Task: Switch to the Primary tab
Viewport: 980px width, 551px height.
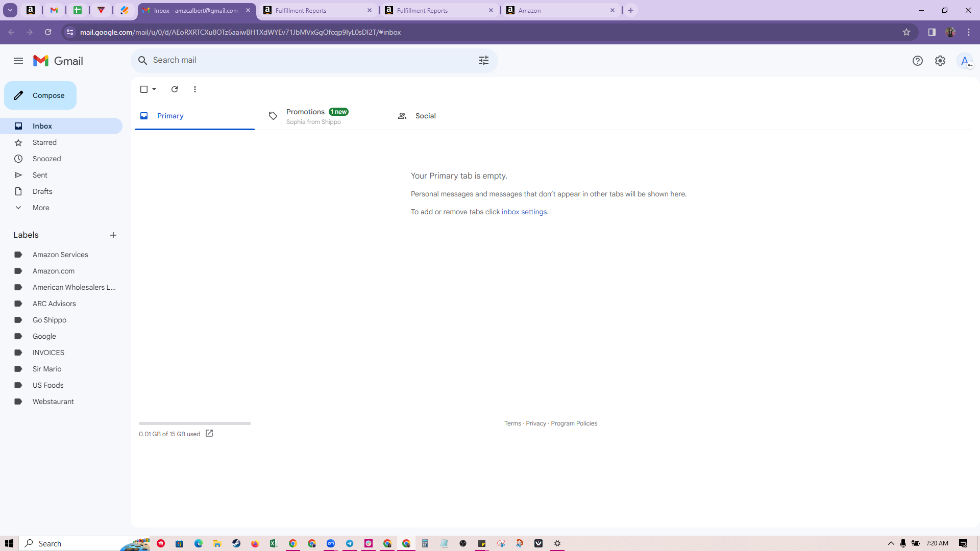Action: (x=194, y=116)
